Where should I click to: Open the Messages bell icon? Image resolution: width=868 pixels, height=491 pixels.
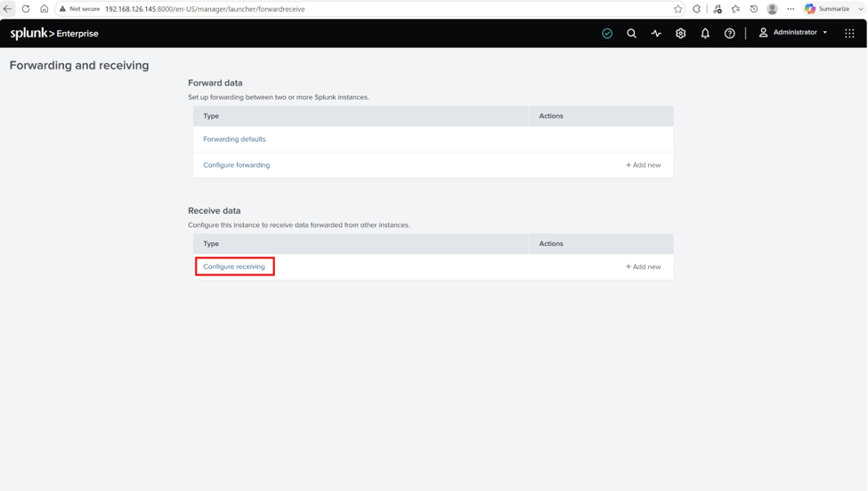705,33
